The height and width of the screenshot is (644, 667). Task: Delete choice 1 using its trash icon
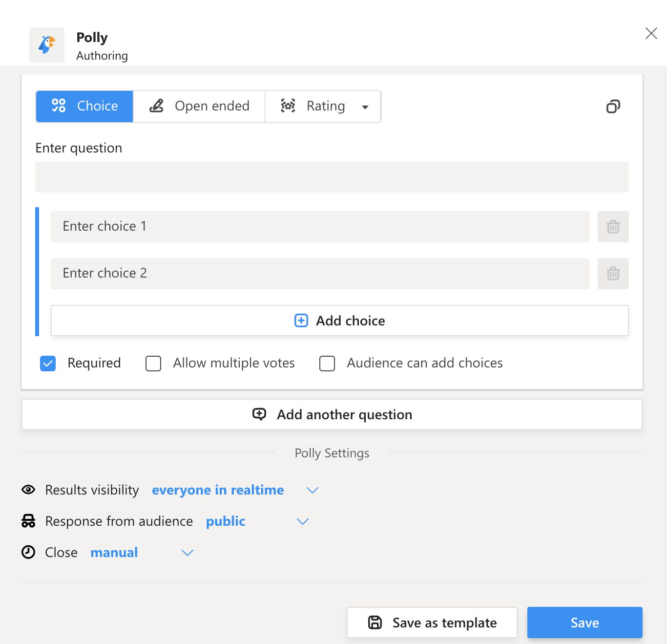[x=613, y=227]
